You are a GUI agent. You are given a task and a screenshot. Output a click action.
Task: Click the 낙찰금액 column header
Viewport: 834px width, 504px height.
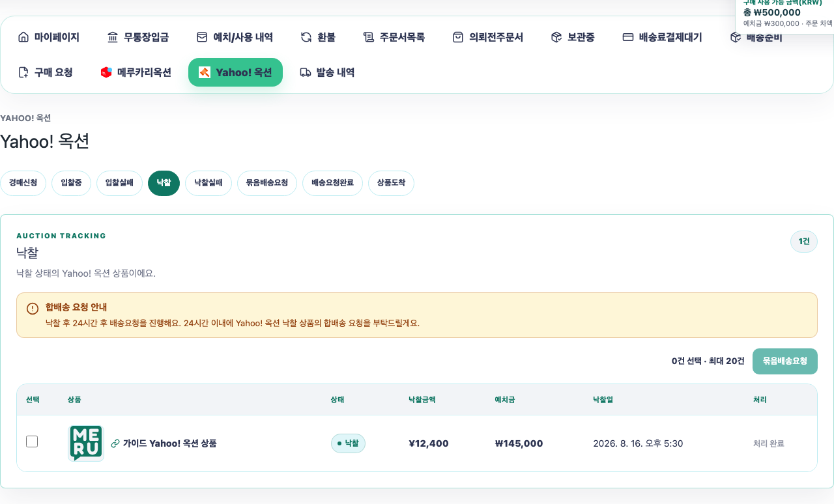pyautogui.click(x=422, y=400)
